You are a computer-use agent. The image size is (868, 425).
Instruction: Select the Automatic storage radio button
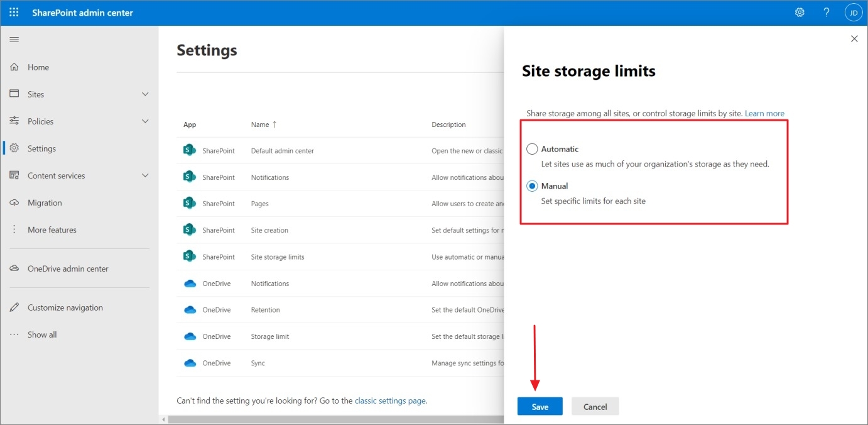pyautogui.click(x=532, y=149)
